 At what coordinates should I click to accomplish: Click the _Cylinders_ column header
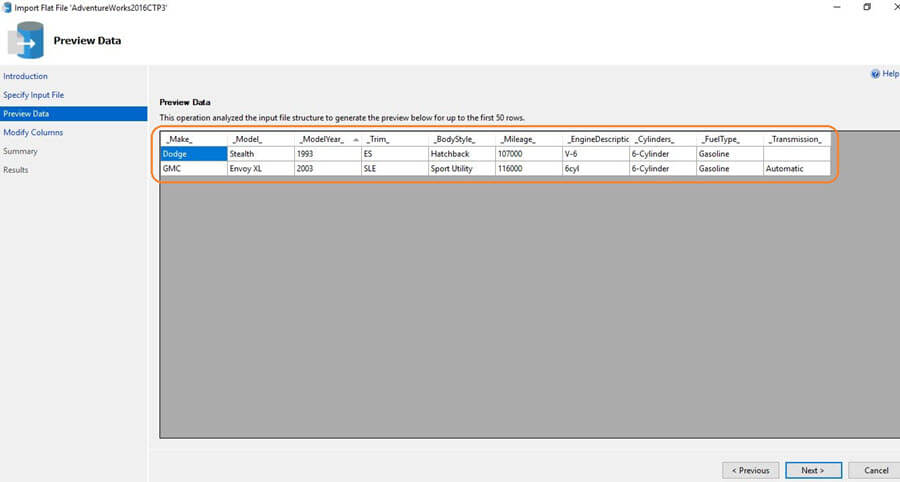click(664, 139)
